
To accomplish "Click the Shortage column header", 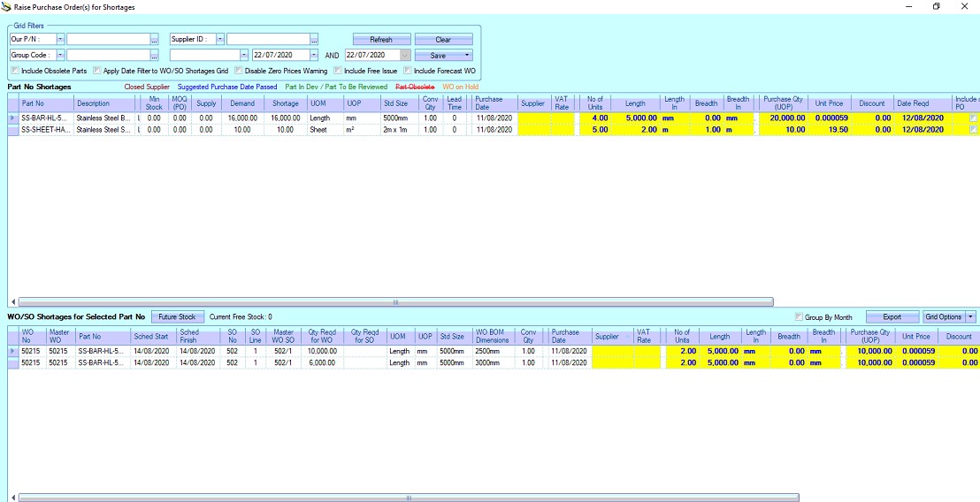I will tap(285, 103).
